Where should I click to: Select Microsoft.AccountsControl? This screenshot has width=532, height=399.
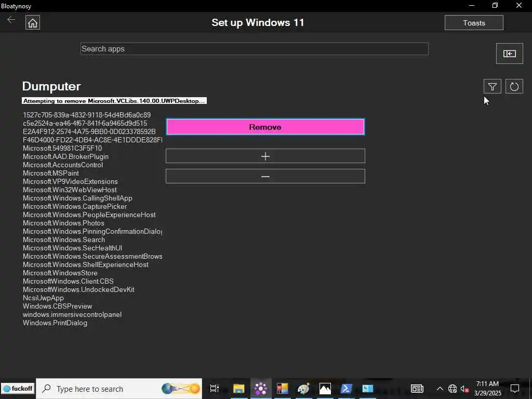[x=63, y=165]
